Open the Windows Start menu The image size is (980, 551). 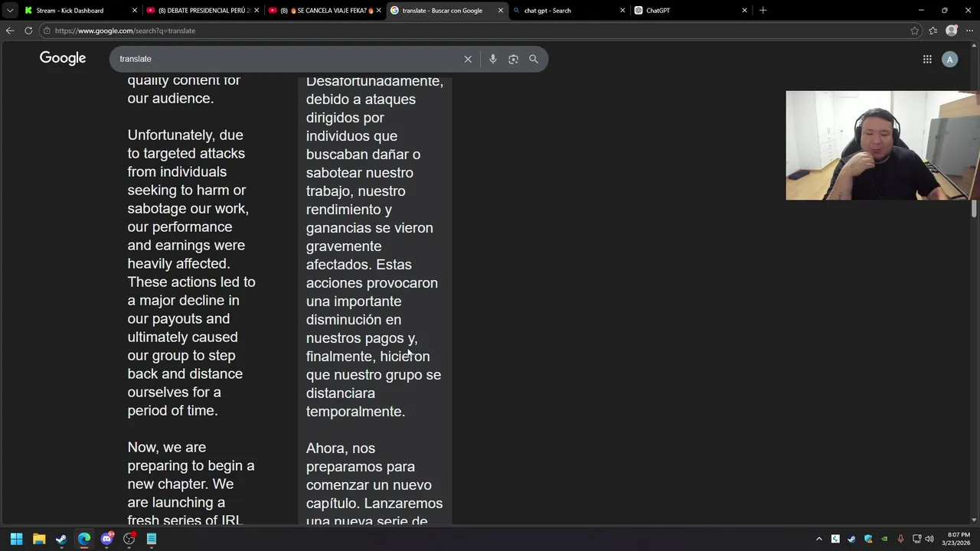16,539
